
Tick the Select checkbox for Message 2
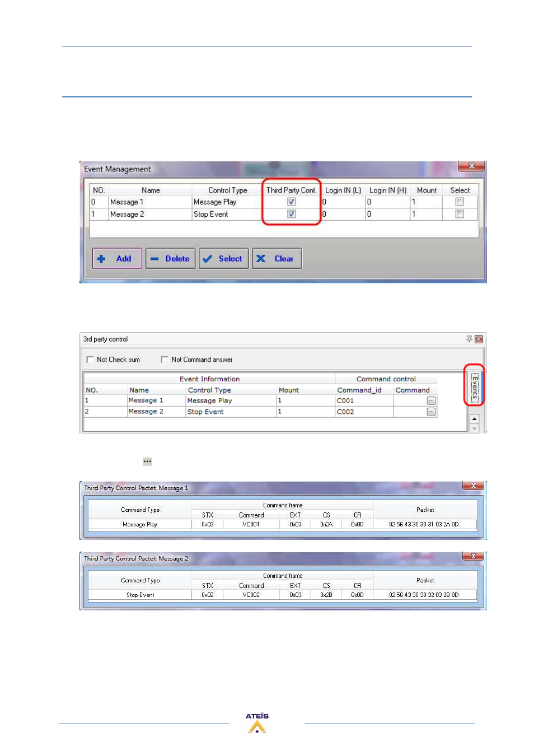click(460, 214)
